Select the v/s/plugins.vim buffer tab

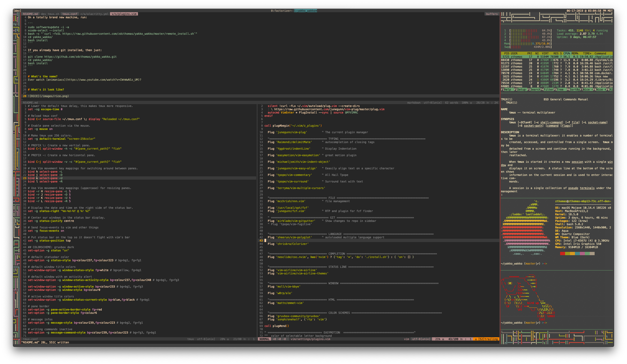coord(124,14)
